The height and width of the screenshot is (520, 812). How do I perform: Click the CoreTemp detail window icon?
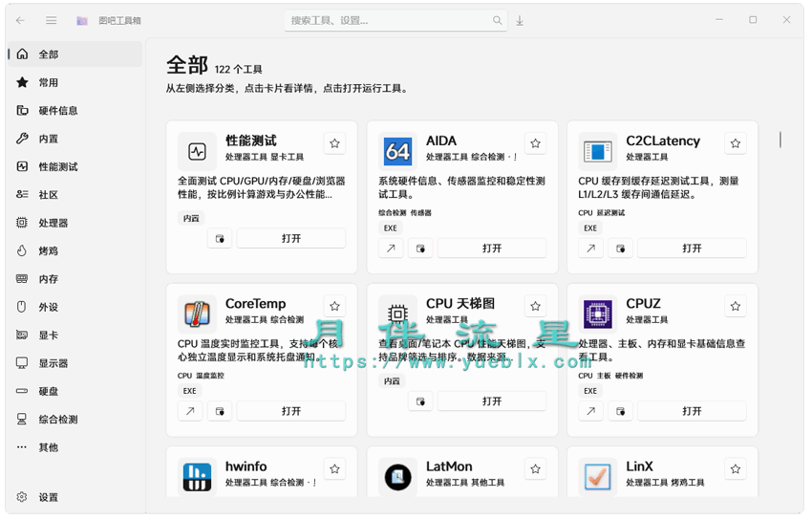coord(220,411)
